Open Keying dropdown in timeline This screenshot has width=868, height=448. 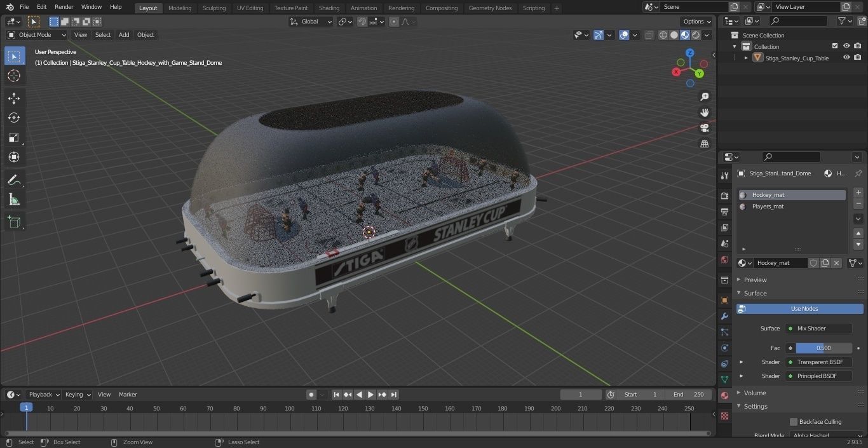coord(78,395)
